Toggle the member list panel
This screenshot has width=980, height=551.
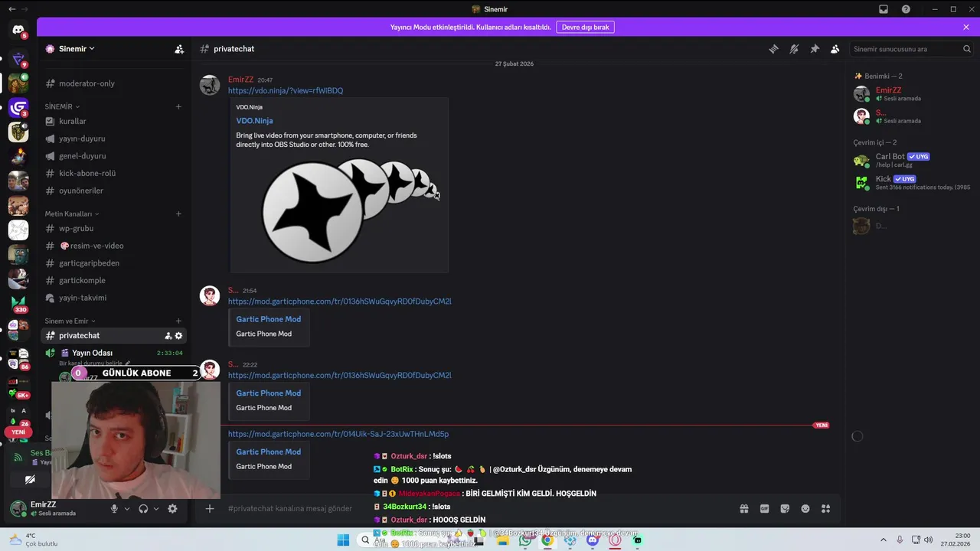point(835,49)
